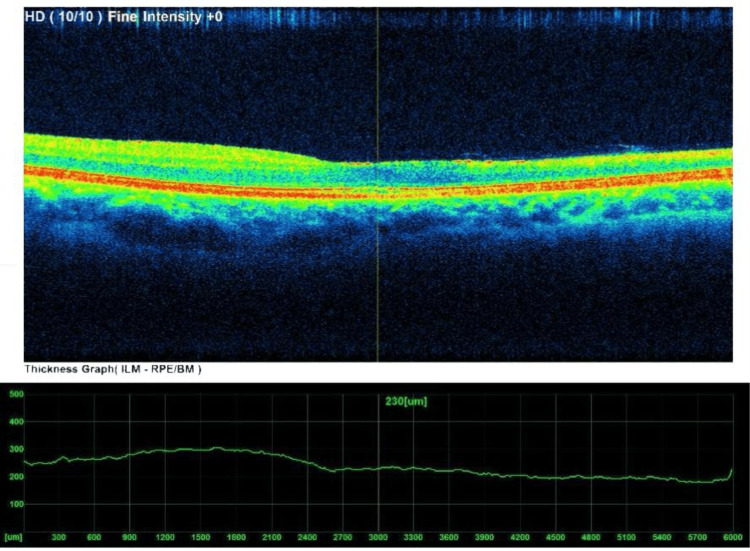Click the 5100 x-axis tick label
Viewport: 750px width, 551px height.
[627, 537]
